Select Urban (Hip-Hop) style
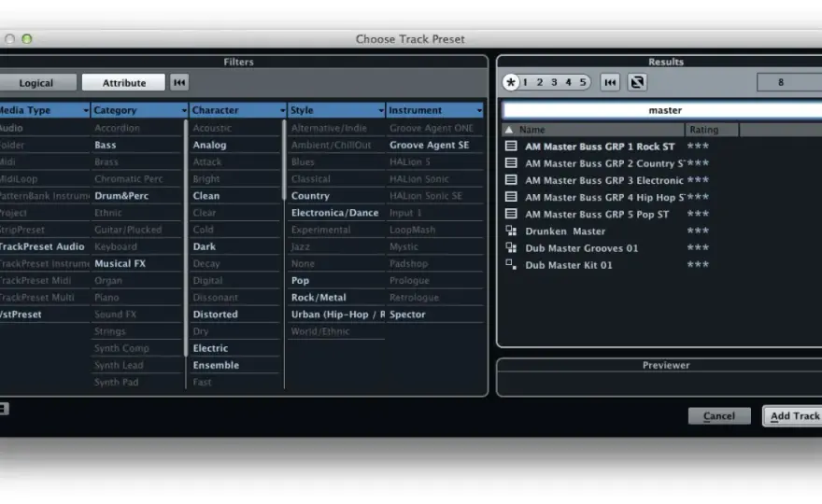 pos(336,315)
